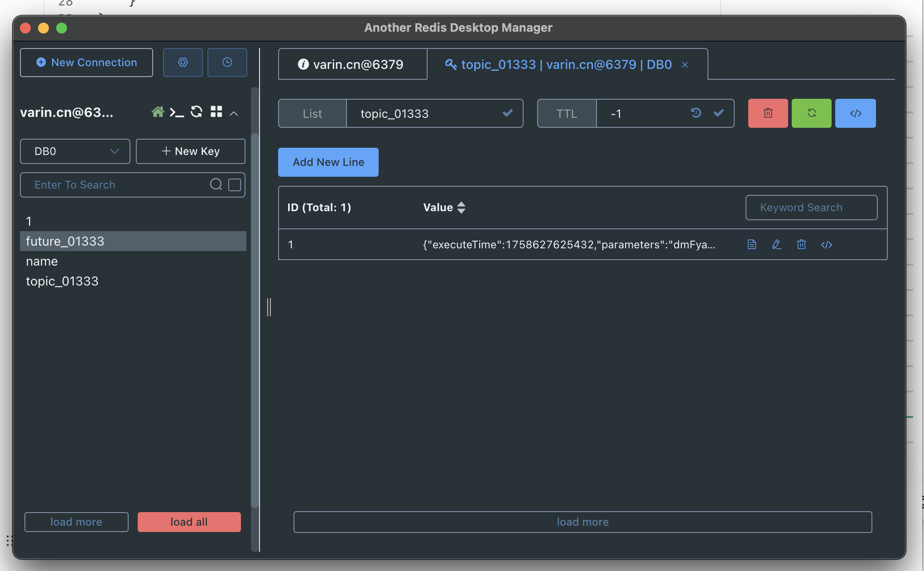Open Redis console terminal icon

click(x=177, y=112)
